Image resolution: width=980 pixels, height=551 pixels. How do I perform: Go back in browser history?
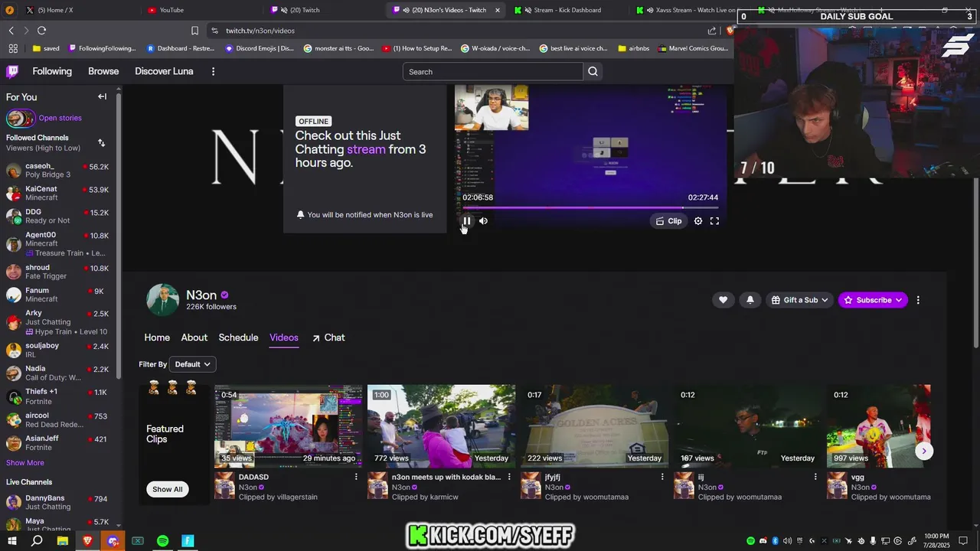[x=11, y=31]
